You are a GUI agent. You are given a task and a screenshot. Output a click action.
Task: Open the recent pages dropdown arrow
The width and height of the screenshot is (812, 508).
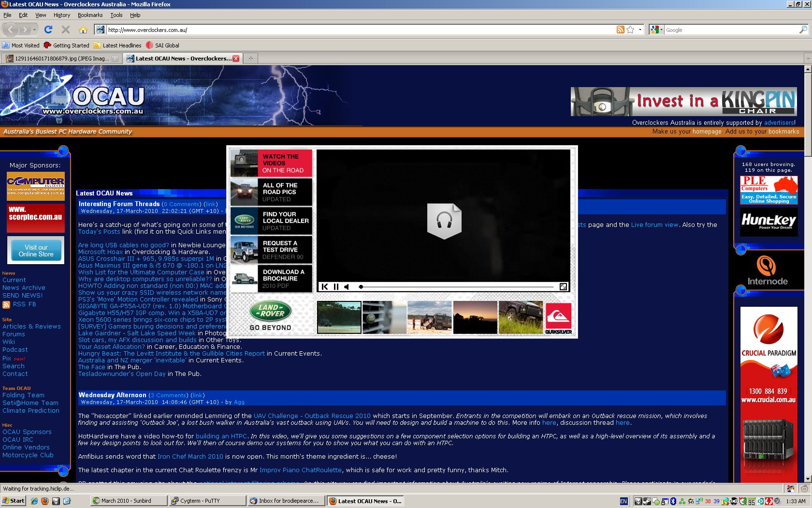[34, 30]
